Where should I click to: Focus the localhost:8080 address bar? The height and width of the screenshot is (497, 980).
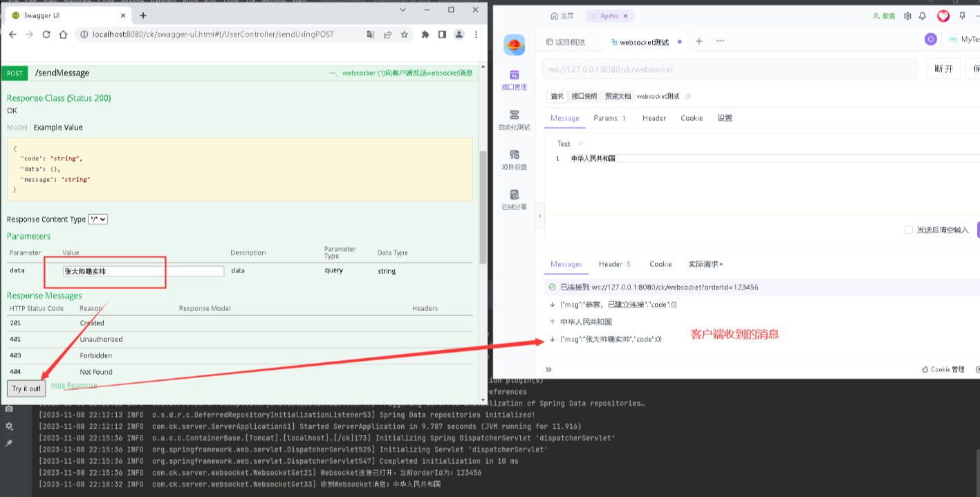213,35
